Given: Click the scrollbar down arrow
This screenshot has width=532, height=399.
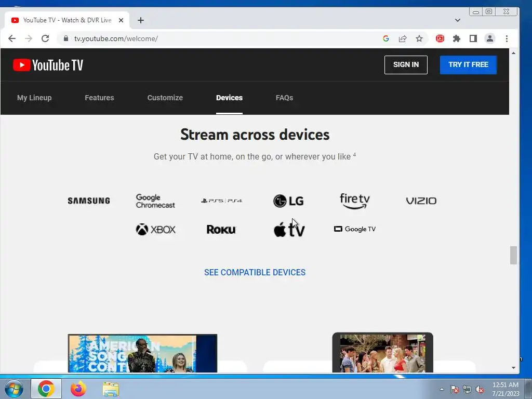Looking at the screenshot, I should click(513, 368).
